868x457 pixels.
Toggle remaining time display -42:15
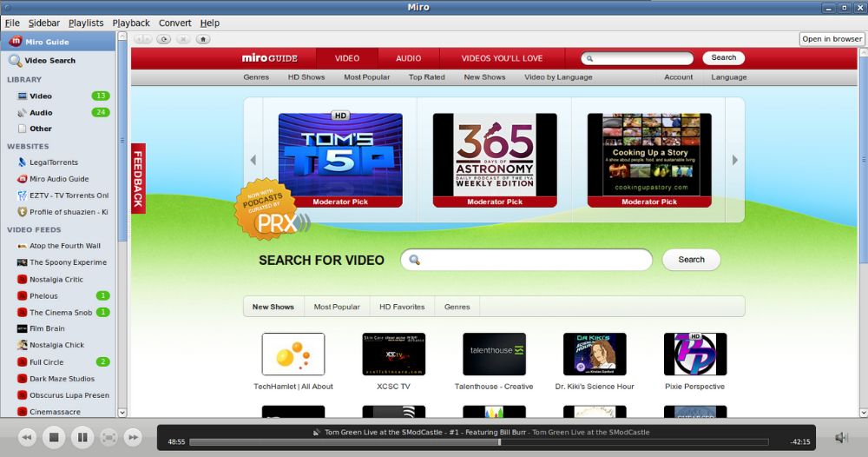point(800,442)
